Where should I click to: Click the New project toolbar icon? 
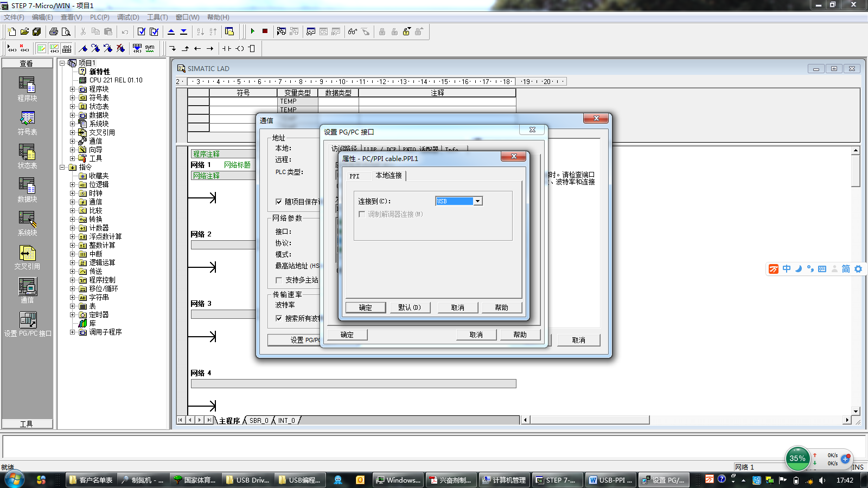point(12,31)
